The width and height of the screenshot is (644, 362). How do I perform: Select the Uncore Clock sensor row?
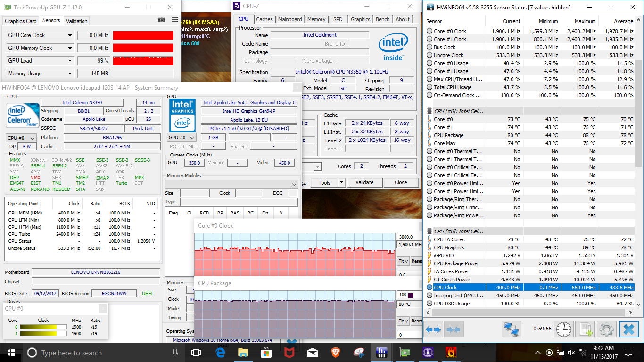tap(530, 55)
